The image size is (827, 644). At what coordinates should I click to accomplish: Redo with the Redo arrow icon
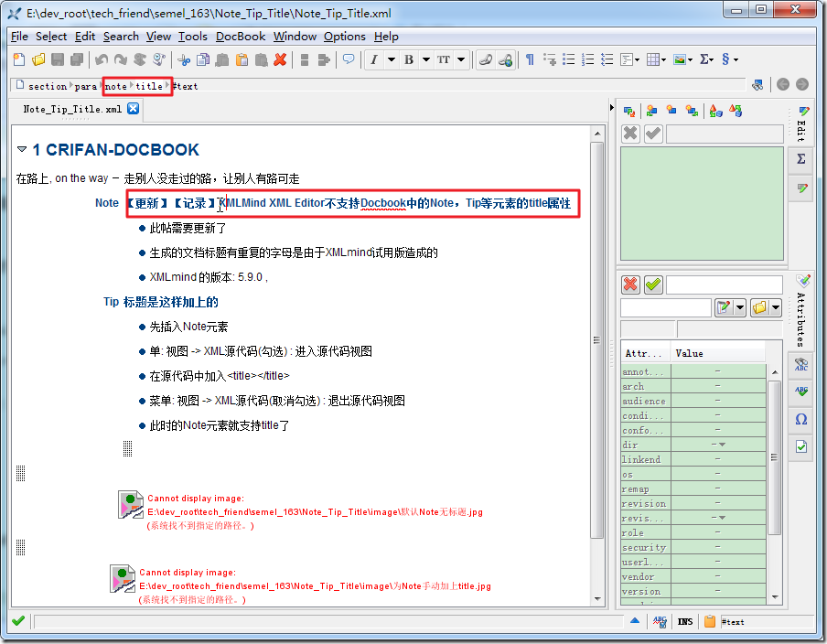click(x=120, y=59)
